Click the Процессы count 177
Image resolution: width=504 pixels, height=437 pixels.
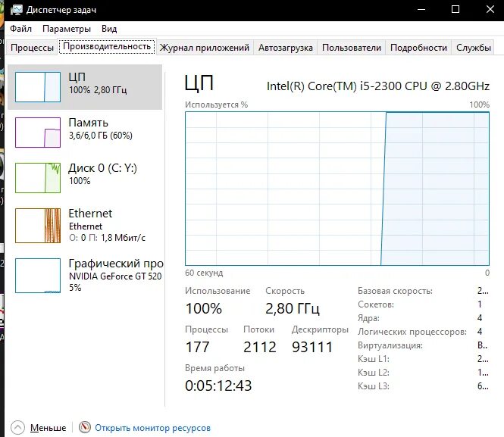coord(197,347)
